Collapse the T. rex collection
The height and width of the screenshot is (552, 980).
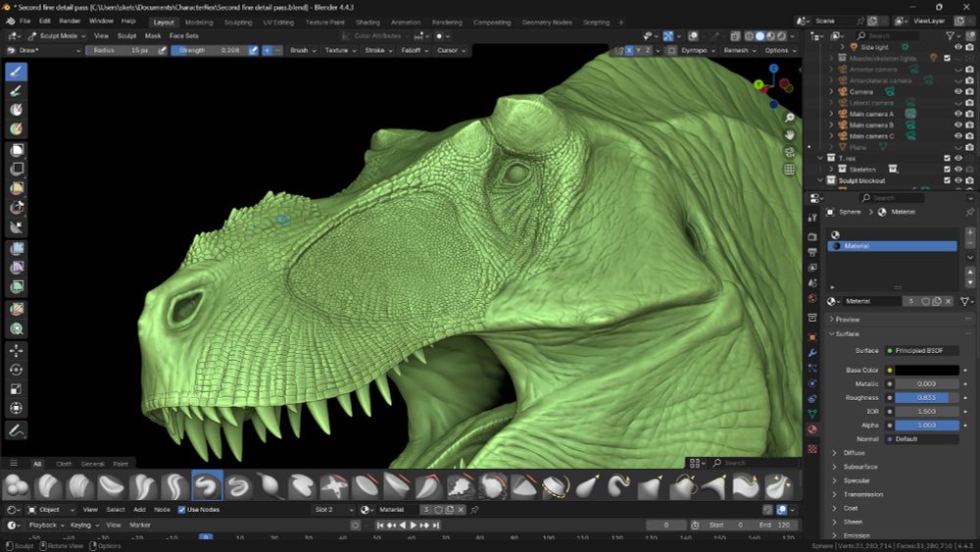820,158
